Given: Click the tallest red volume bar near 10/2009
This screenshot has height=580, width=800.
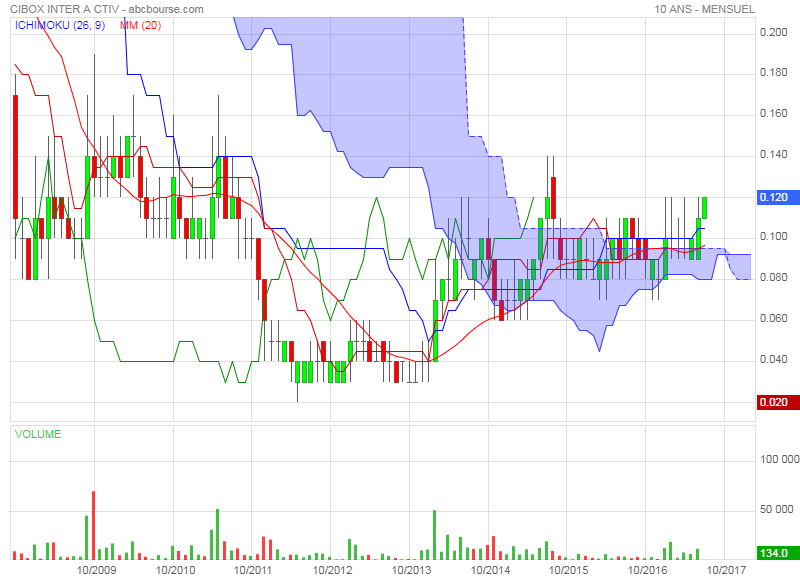Looking at the screenshot, I should tap(93, 525).
